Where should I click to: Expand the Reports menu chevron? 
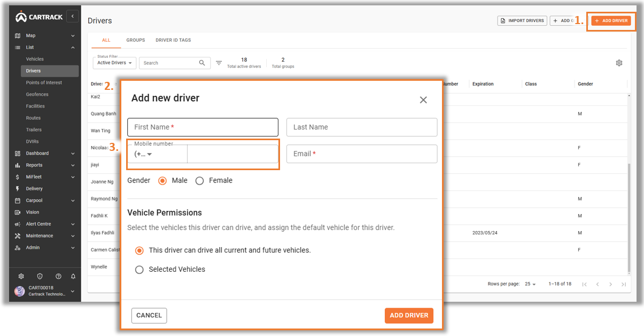tap(73, 165)
